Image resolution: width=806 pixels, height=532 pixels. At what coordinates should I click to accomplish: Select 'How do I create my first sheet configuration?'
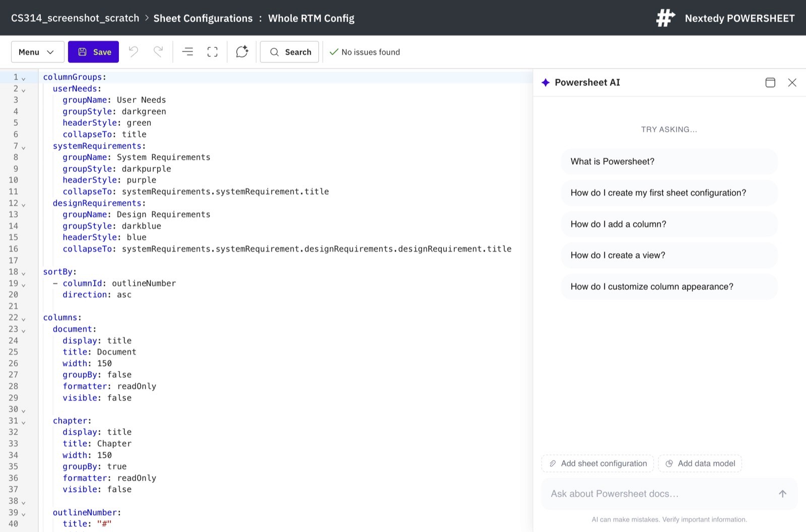click(669, 193)
